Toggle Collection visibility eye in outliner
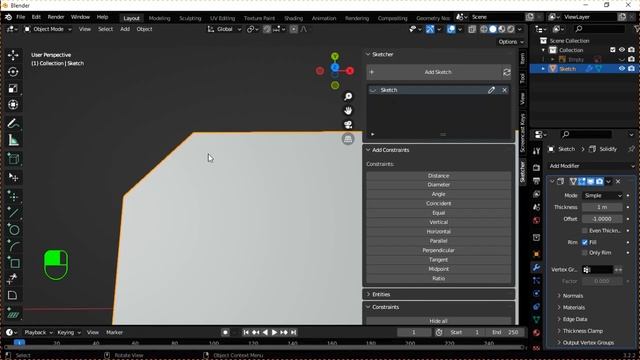This screenshot has height=360, width=640. (622, 50)
